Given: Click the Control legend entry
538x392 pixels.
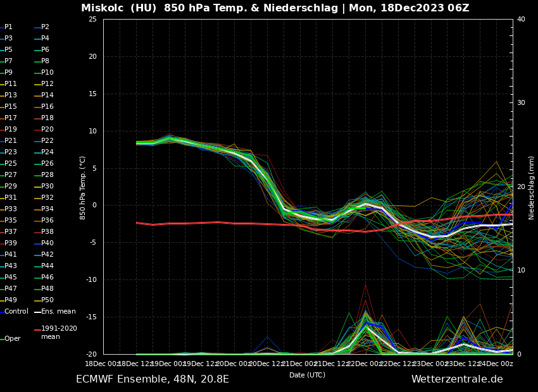Looking at the screenshot, I should point(16,312).
